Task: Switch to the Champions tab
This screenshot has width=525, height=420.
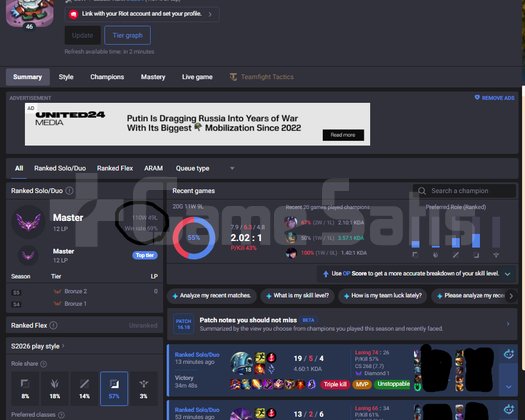Action: [x=107, y=77]
